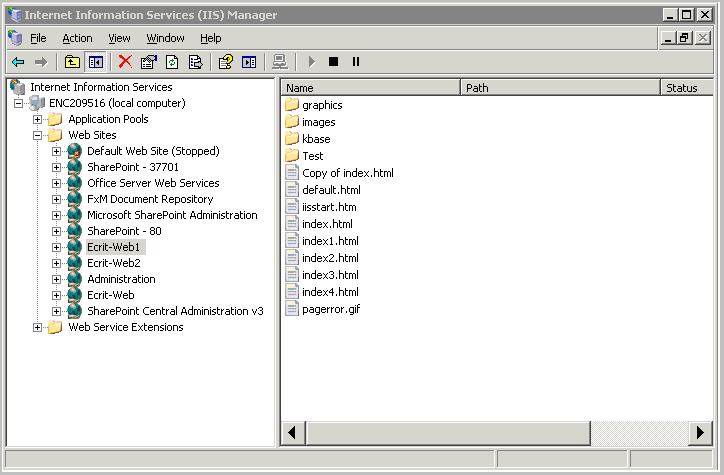Open the View menu
This screenshot has height=475, width=724.
119,38
